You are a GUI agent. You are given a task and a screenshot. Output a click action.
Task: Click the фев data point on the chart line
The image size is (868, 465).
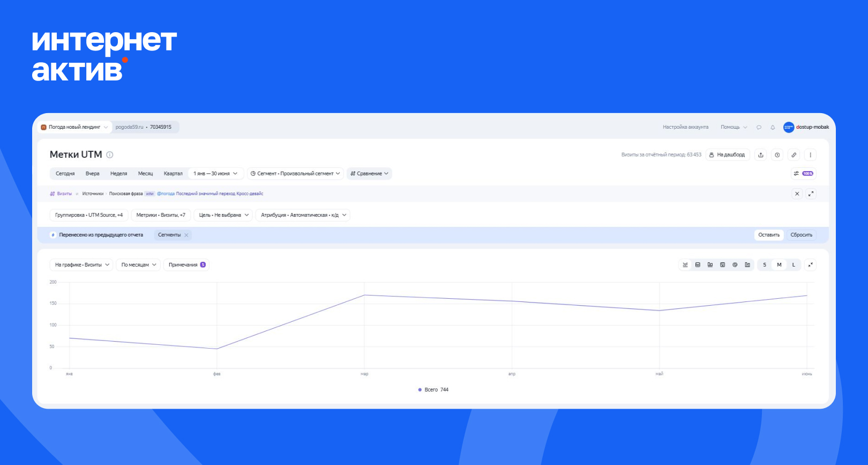[x=217, y=349]
